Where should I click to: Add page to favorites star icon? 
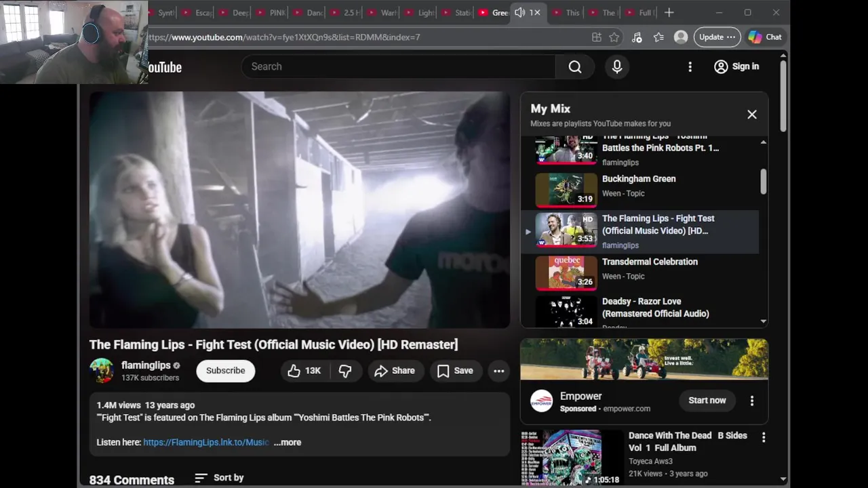pos(614,37)
